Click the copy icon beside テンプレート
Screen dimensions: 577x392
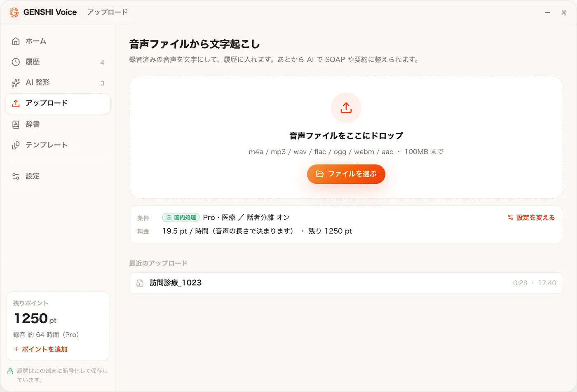(x=16, y=145)
